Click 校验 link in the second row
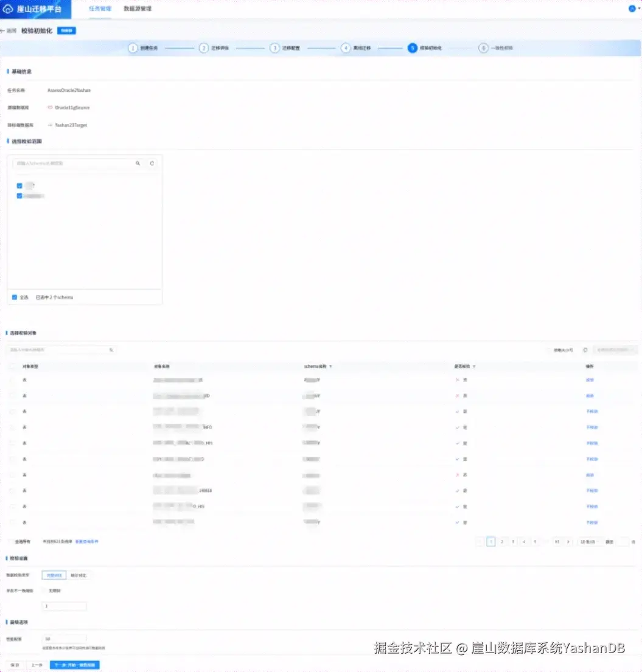 coord(590,396)
